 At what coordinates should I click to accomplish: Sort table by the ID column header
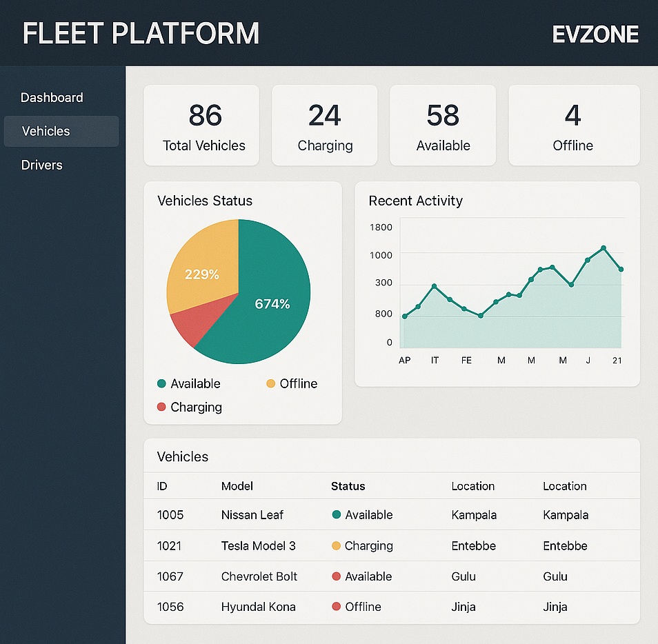(162, 486)
